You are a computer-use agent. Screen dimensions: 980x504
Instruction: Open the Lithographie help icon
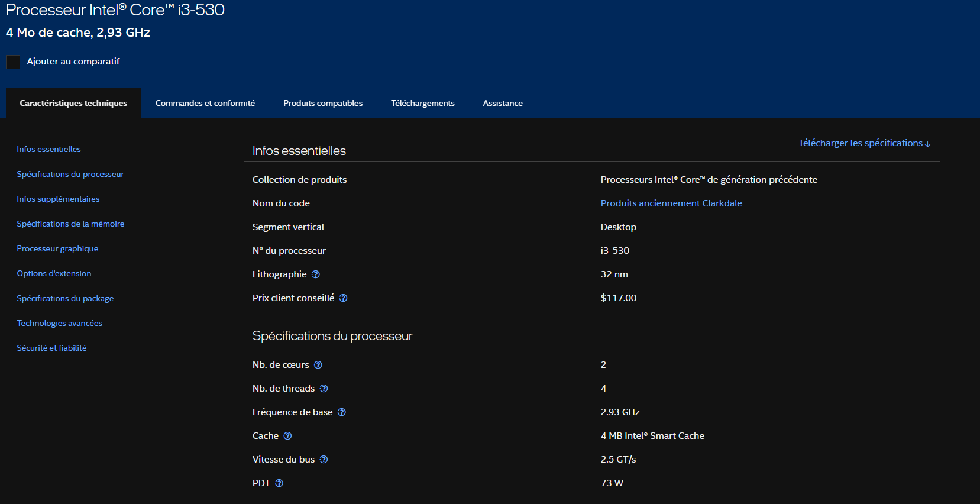(x=316, y=274)
